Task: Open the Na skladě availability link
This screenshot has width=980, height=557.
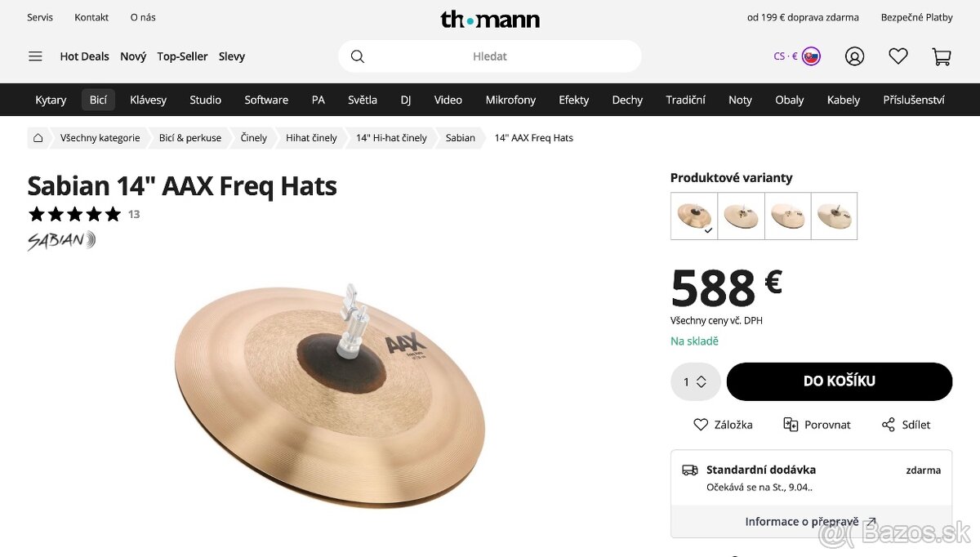Action: [693, 341]
